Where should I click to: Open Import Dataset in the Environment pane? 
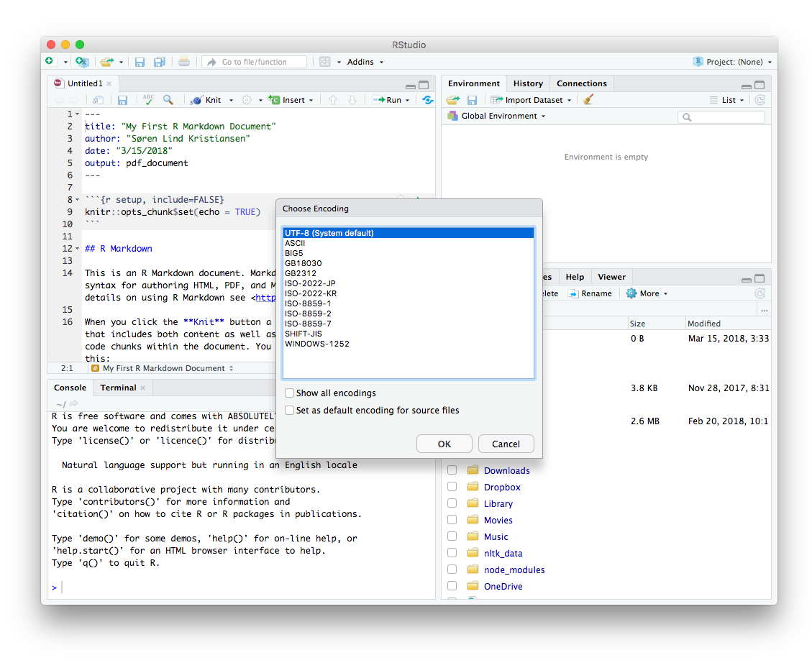point(531,99)
